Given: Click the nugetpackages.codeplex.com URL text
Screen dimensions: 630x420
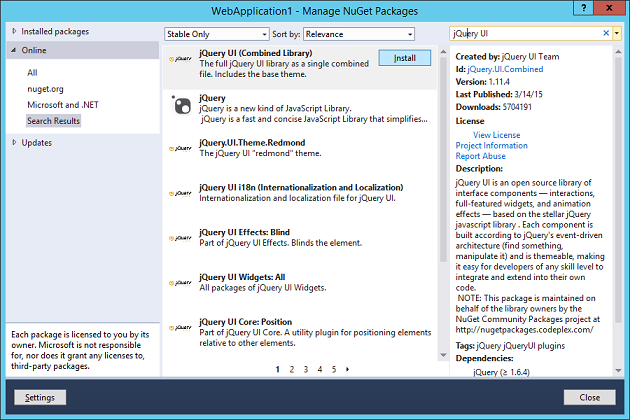Looking at the screenshot, I should [524, 330].
